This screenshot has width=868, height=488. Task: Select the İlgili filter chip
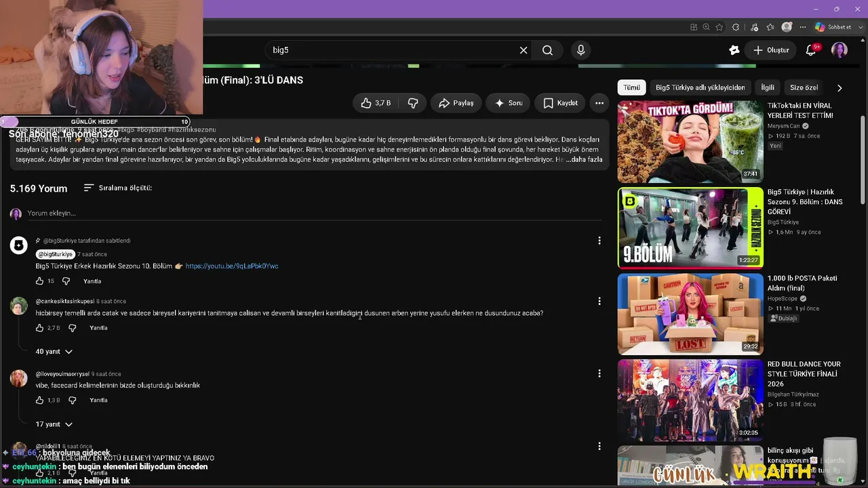point(768,87)
